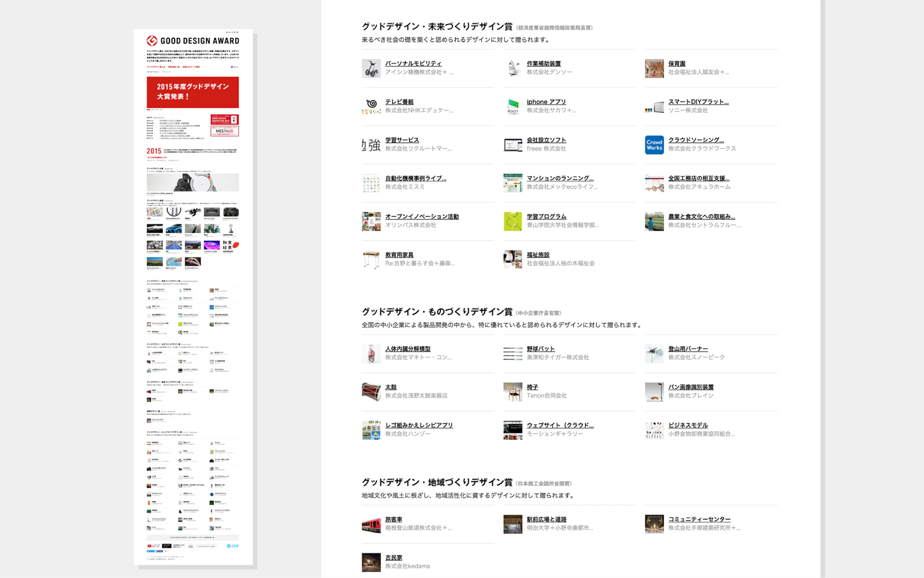Click the personal mobility thumbnail image
The image size is (924, 578).
[371, 68]
